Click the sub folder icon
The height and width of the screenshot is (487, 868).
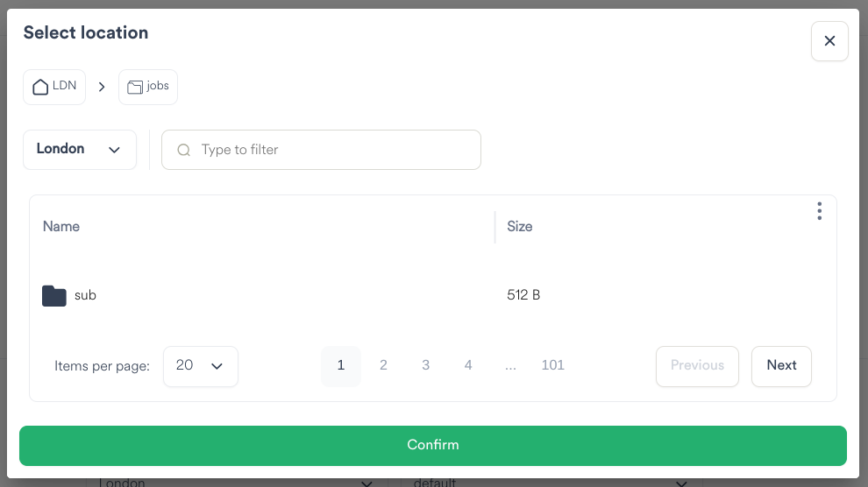tap(54, 296)
